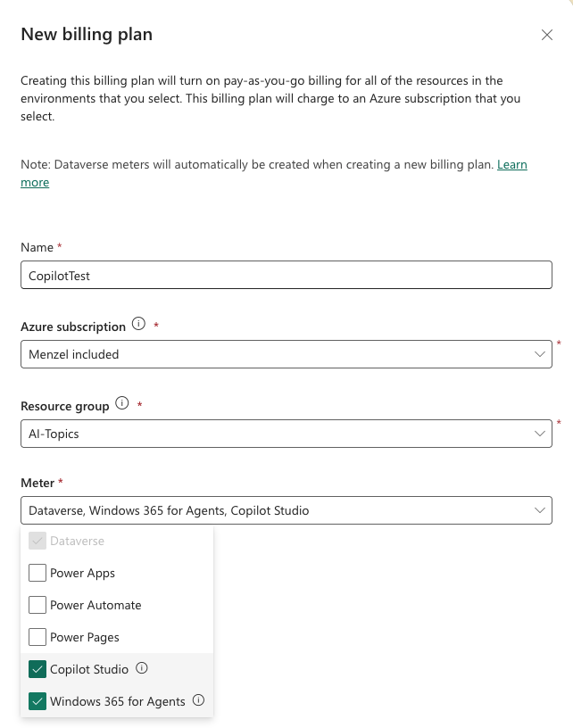Viewport: 573px width, 728px height.
Task: Select the Power Automate option label
Action: [95, 605]
